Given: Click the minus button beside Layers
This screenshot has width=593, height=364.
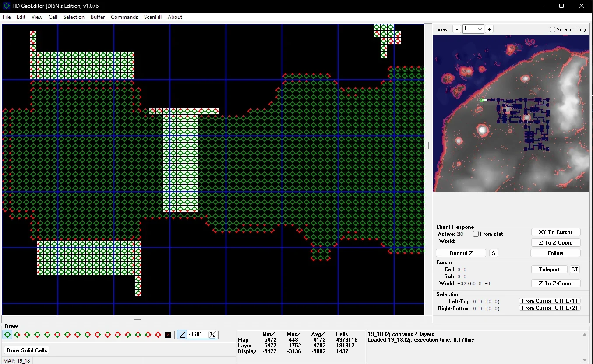Looking at the screenshot, I should (457, 29).
